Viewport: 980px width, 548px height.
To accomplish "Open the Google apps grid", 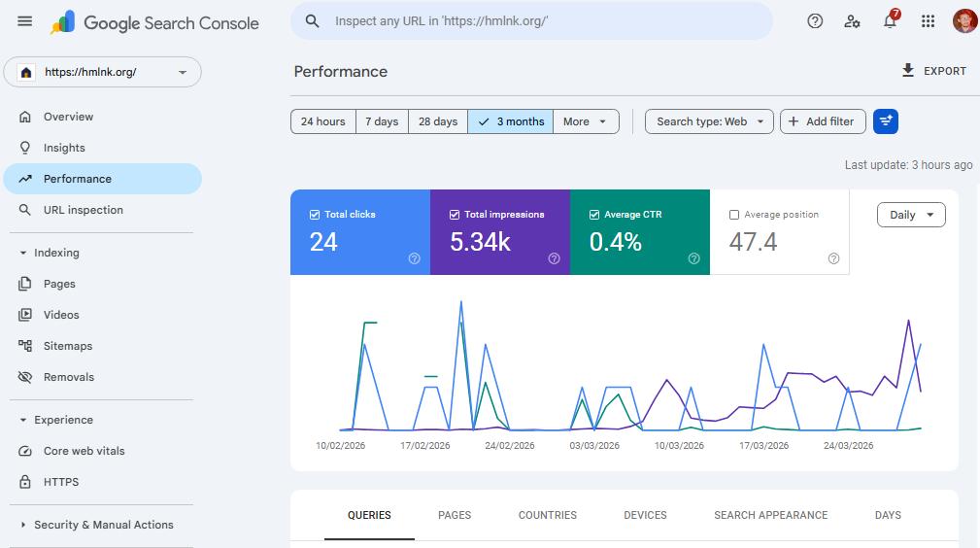I will [929, 21].
